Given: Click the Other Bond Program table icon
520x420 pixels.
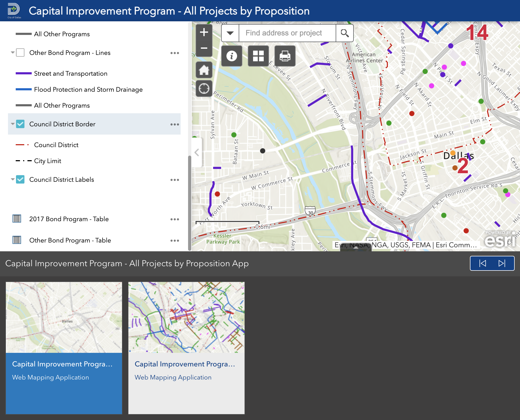Looking at the screenshot, I should tap(17, 240).
